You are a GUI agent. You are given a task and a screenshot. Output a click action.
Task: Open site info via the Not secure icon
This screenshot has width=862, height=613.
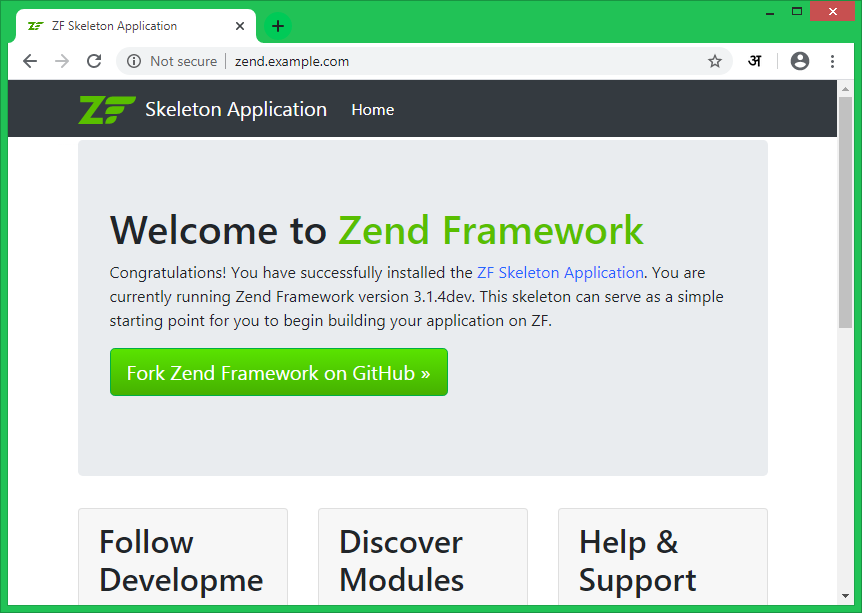(x=134, y=61)
